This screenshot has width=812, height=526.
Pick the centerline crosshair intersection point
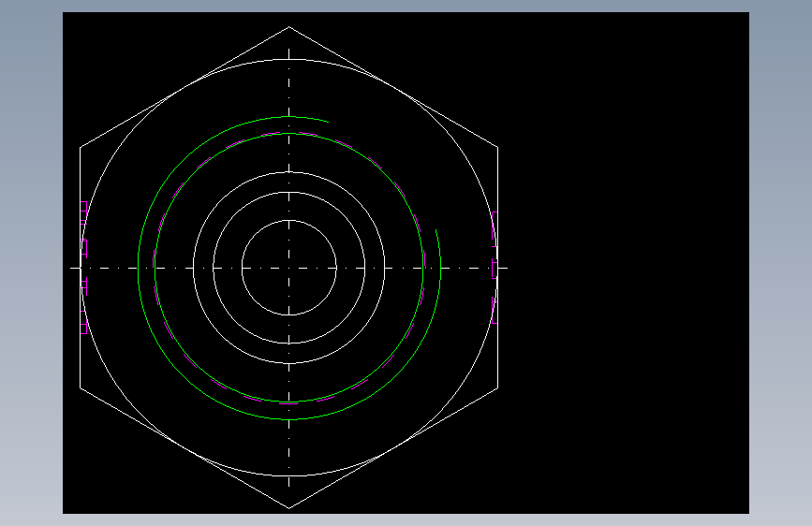289,268
